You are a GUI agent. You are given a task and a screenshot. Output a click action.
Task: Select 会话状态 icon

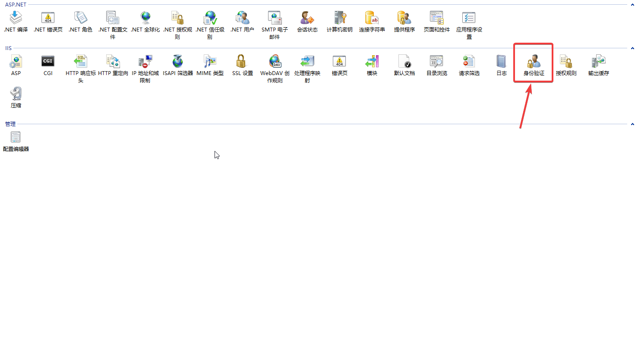click(307, 18)
